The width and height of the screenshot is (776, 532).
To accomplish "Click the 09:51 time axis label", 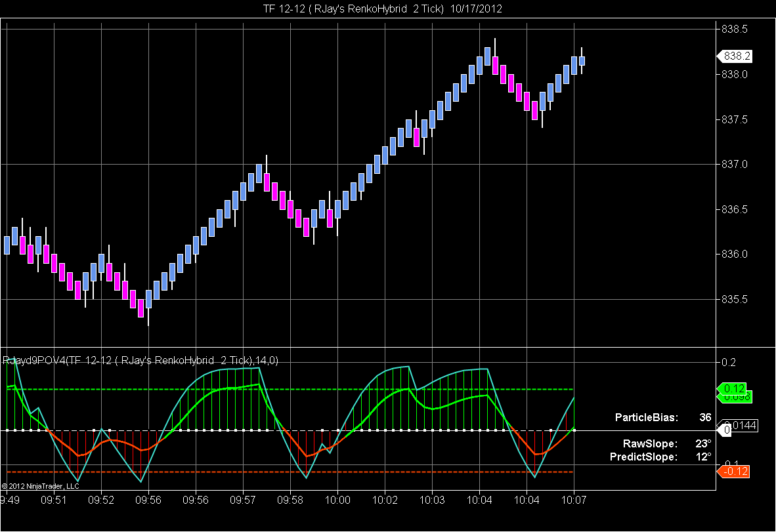I will [x=53, y=500].
